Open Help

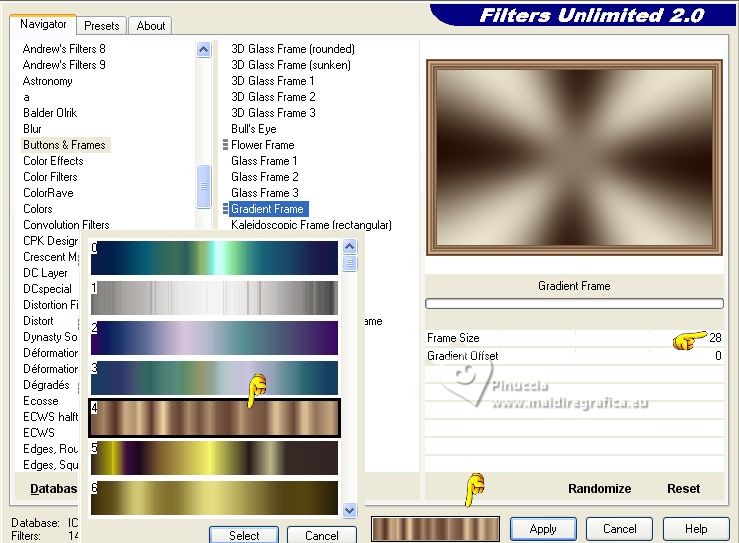696,529
